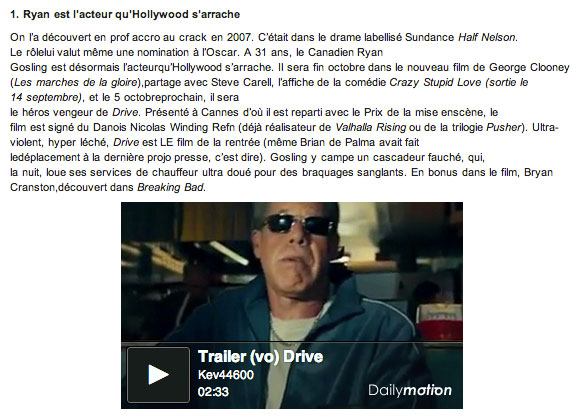This screenshot has width=580, height=417.
Task: Click the man with sunglasses video frame
Action: [x=292, y=272]
